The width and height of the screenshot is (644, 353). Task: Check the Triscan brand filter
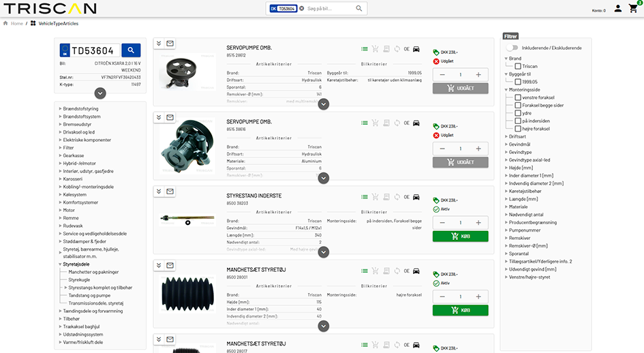point(518,66)
